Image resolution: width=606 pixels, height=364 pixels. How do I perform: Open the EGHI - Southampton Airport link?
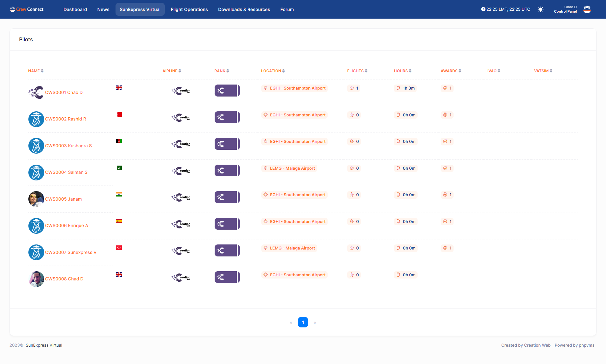click(298, 88)
